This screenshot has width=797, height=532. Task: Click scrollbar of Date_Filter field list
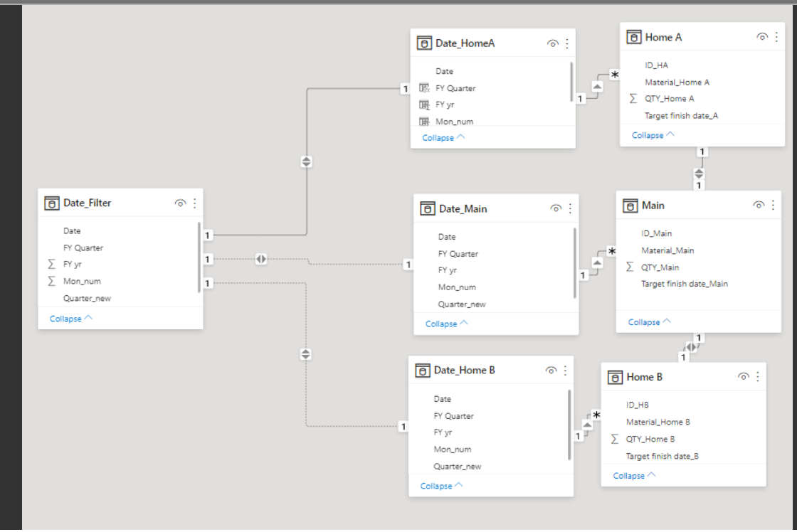coord(199,257)
